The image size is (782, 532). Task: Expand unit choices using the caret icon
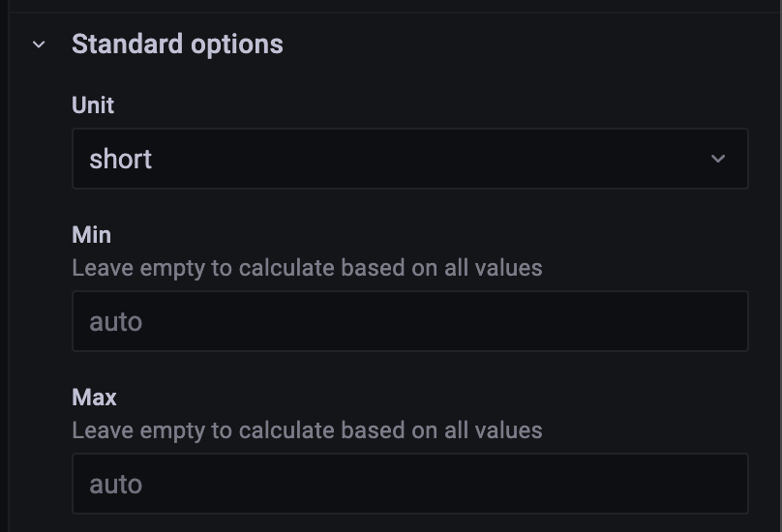click(718, 159)
